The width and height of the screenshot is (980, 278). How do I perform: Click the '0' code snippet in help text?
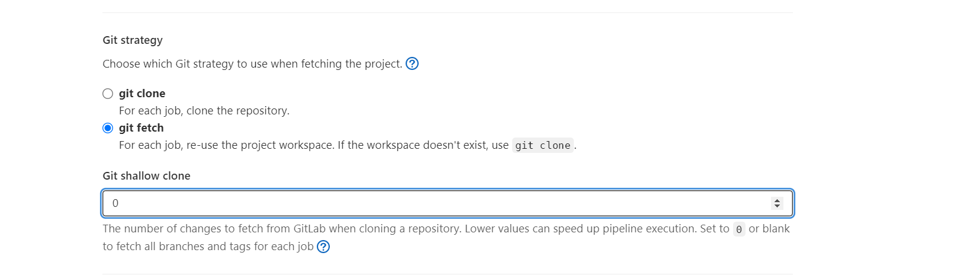coord(739,229)
